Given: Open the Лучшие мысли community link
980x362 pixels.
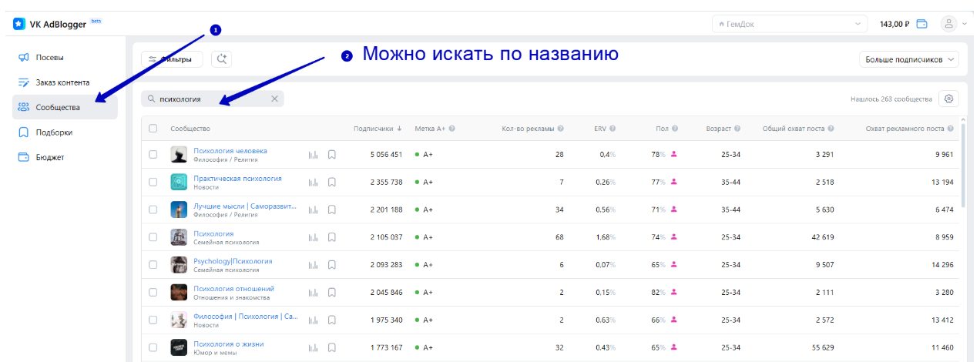Looking at the screenshot, I should pos(244,206).
